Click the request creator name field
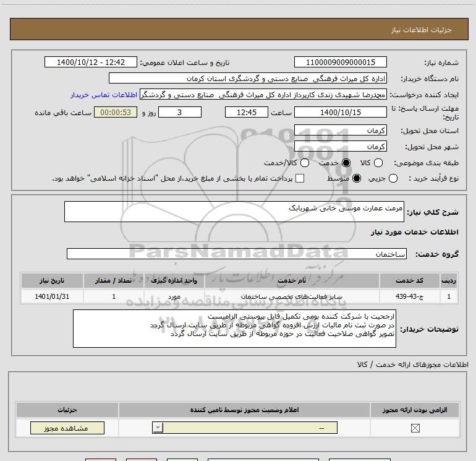 [x=263, y=95]
